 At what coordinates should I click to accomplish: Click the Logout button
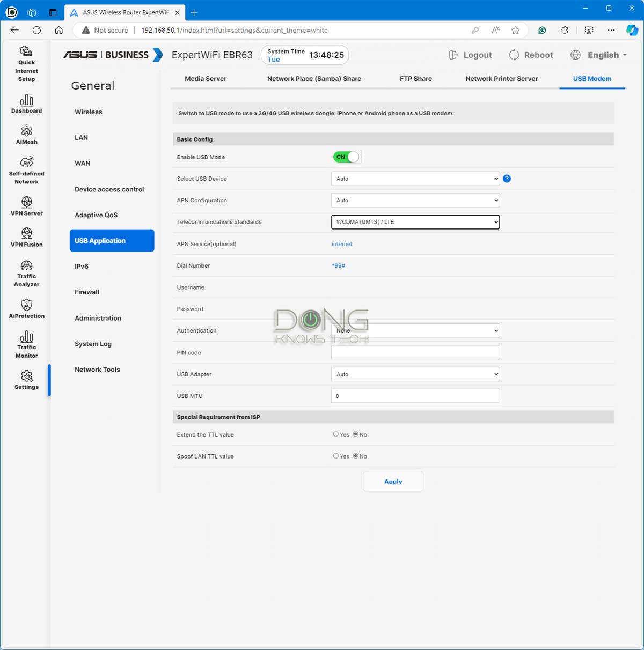[470, 55]
